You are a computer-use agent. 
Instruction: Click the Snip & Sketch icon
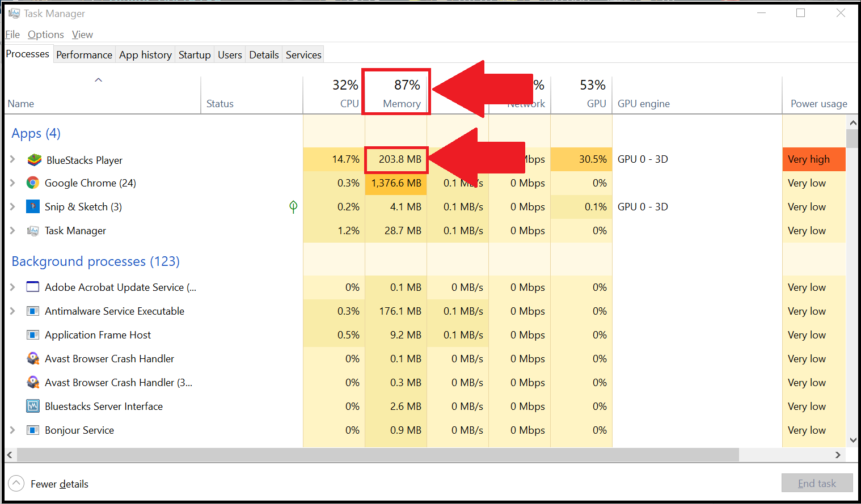click(33, 206)
